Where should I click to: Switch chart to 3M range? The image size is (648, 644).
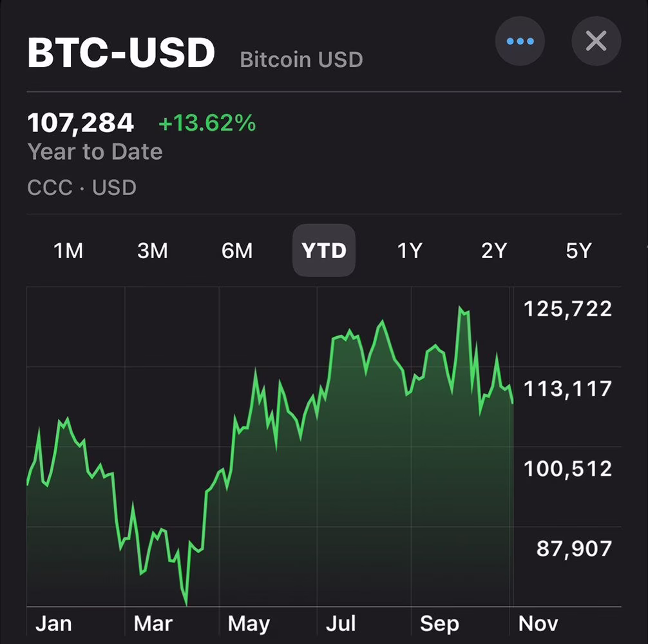coord(153,251)
